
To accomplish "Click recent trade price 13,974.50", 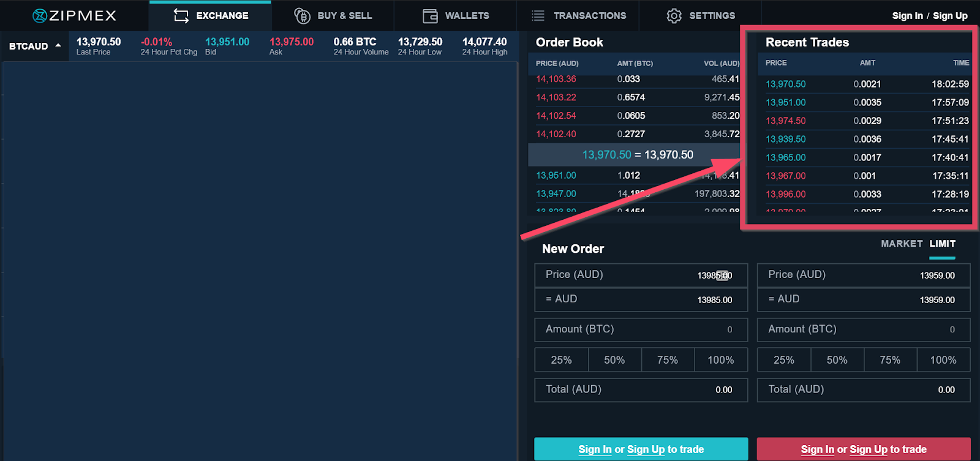I will pyautogui.click(x=786, y=121).
